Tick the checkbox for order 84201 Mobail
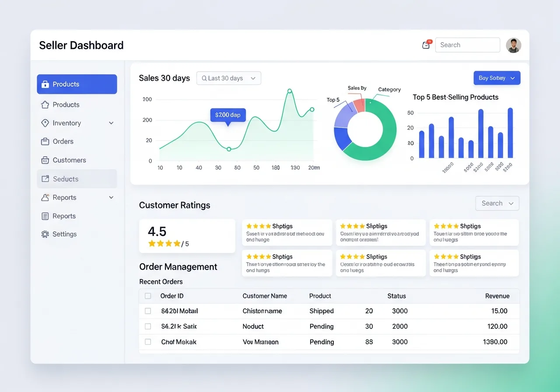 point(148,311)
